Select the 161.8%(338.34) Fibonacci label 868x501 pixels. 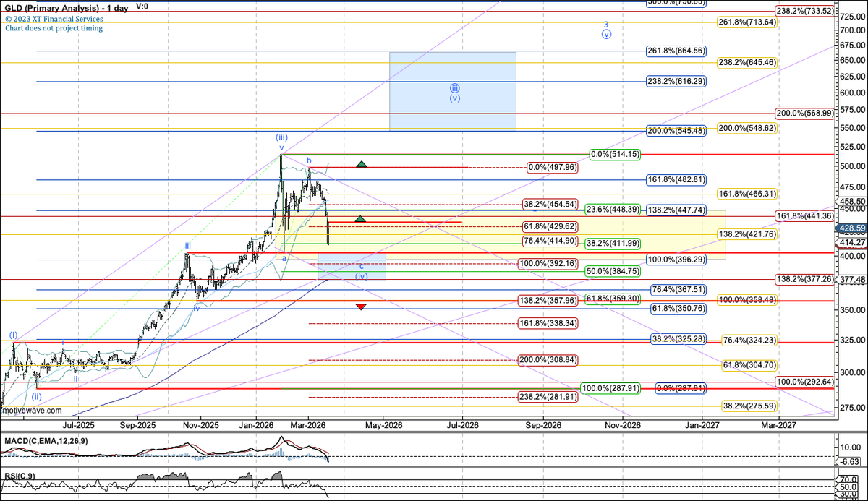tap(547, 323)
